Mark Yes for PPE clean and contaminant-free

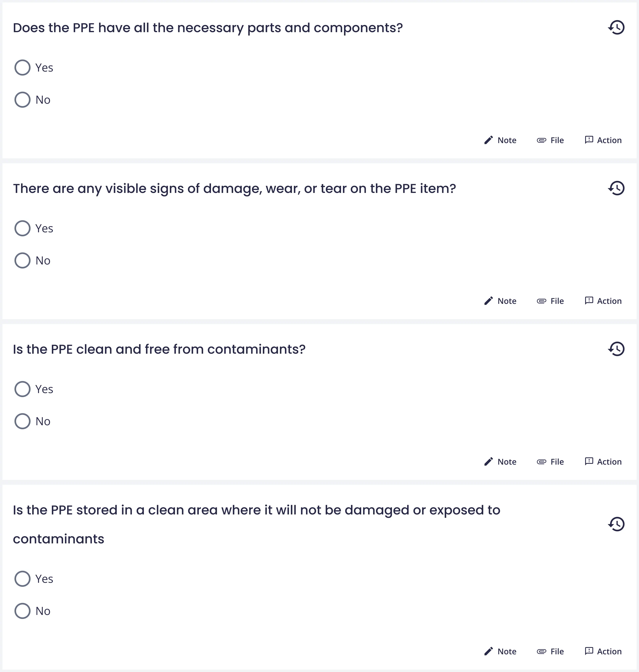pos(23,389)
